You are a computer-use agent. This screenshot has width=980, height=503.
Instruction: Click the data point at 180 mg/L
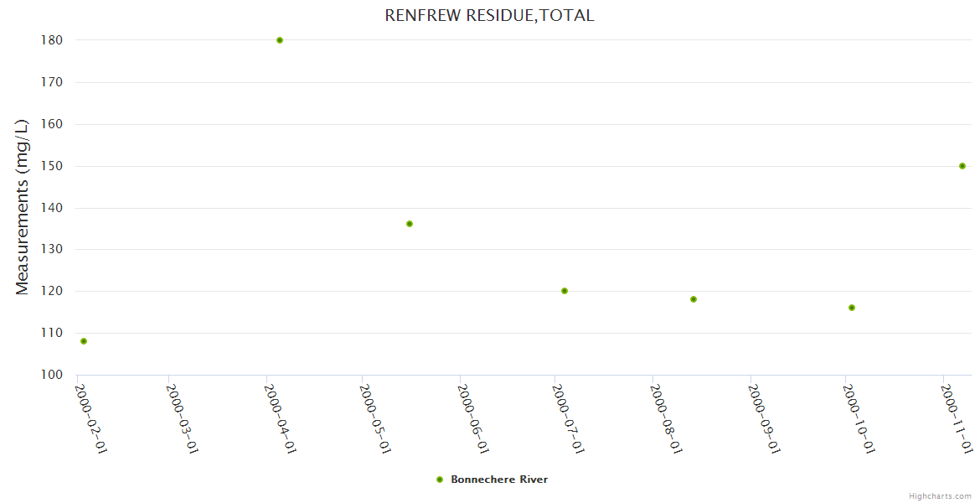280,40
